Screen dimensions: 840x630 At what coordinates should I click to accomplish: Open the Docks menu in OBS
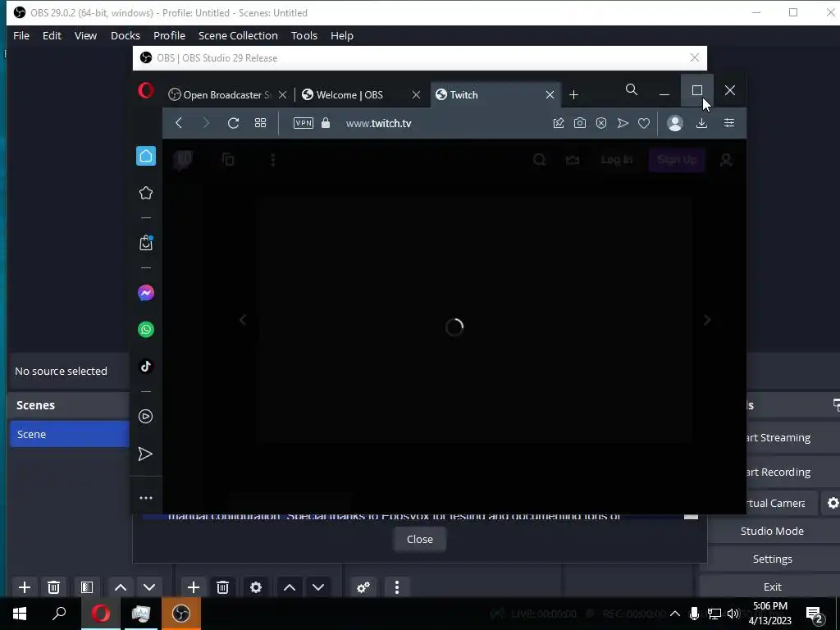(126, 35)
